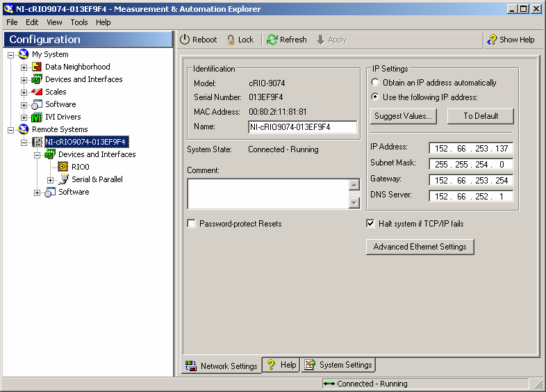Click the Remote Systems globe icon
The image size is (546, 392).
(24, 129)
